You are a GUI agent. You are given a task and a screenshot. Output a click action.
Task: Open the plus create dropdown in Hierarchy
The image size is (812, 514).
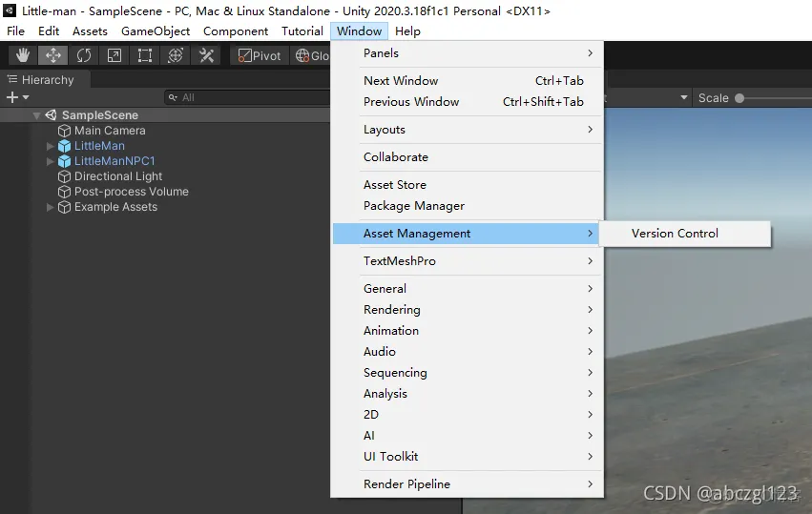[17, 97]
